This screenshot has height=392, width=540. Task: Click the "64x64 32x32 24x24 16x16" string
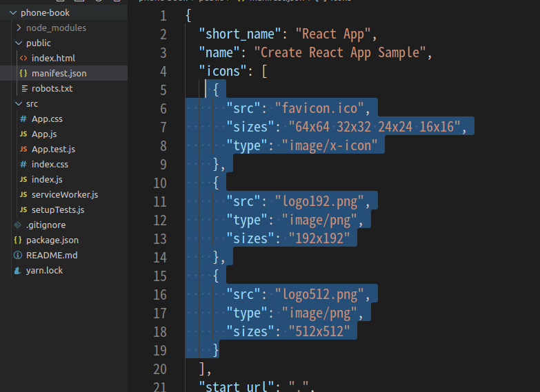[374, 127]
